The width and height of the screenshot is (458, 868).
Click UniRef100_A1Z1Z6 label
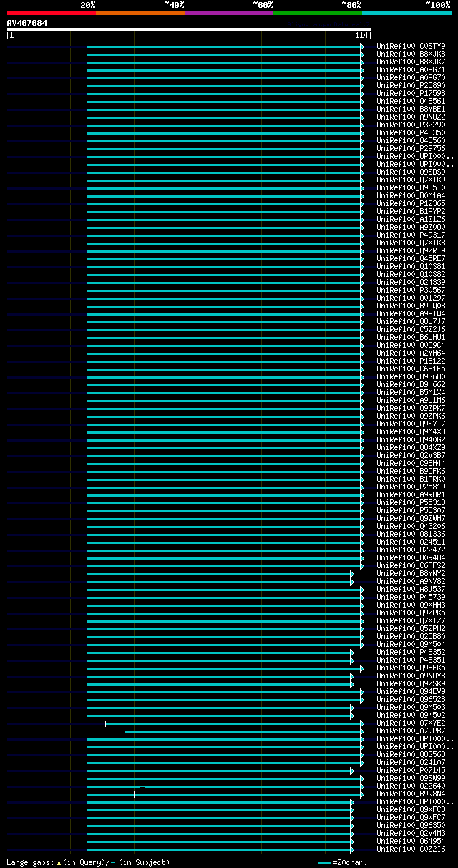click(x=411, y=219)
